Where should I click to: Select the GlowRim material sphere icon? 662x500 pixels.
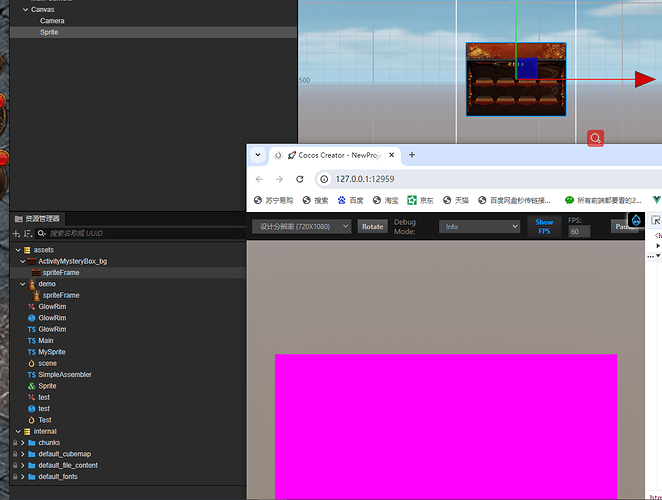pos(32,318)
